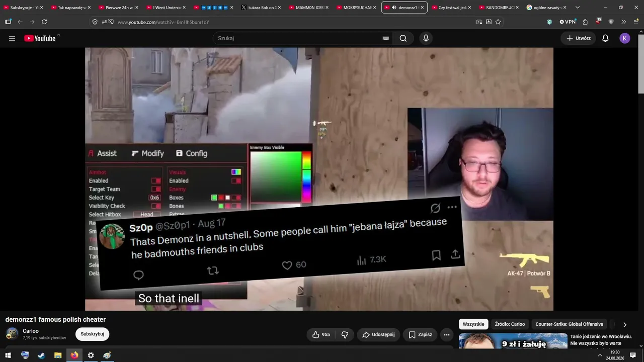The width and height of the screenshot is (644, 362).
Task: Start voice search with the microphone
Action: 426,38
